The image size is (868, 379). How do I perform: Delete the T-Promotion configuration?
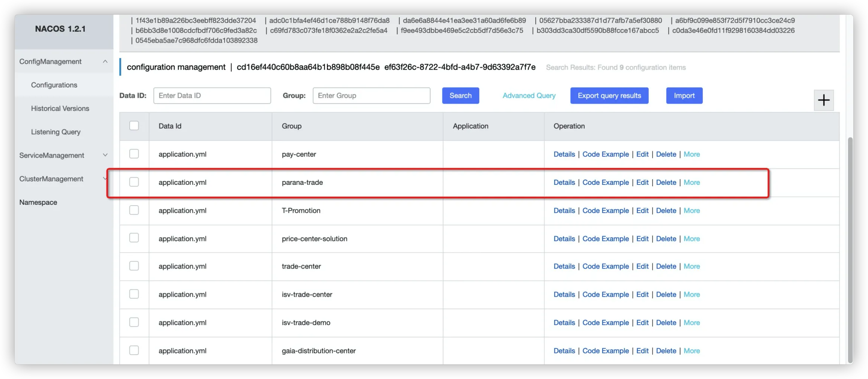tap(666, 211)
